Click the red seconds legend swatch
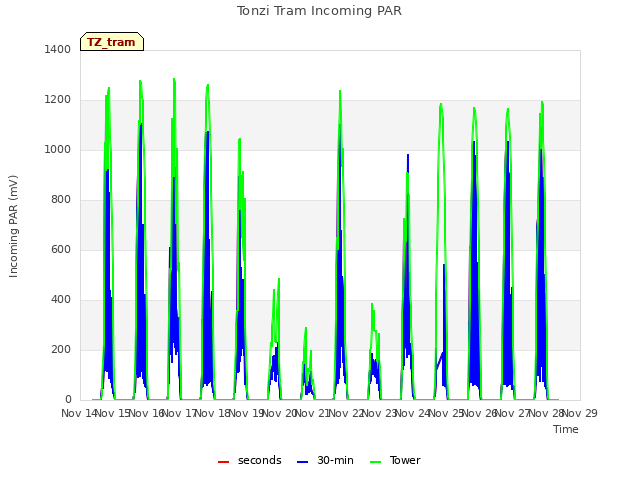This screenshot has height=480, width=640. click(224, 462)
